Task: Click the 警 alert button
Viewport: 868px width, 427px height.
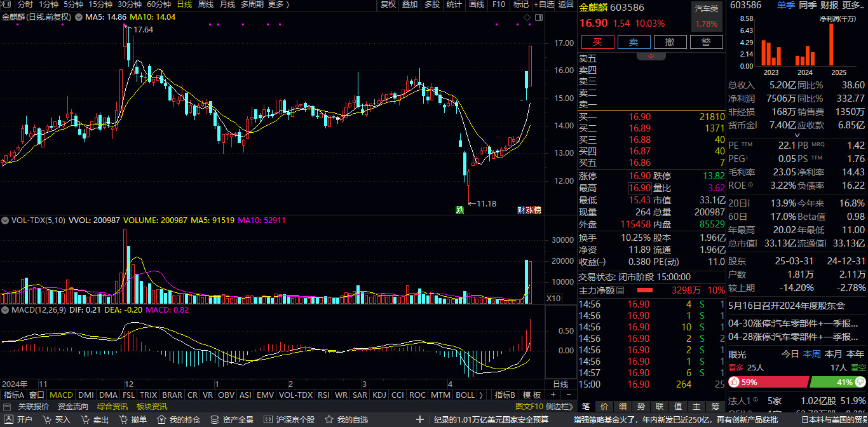Action: click(x=706, y=42)
